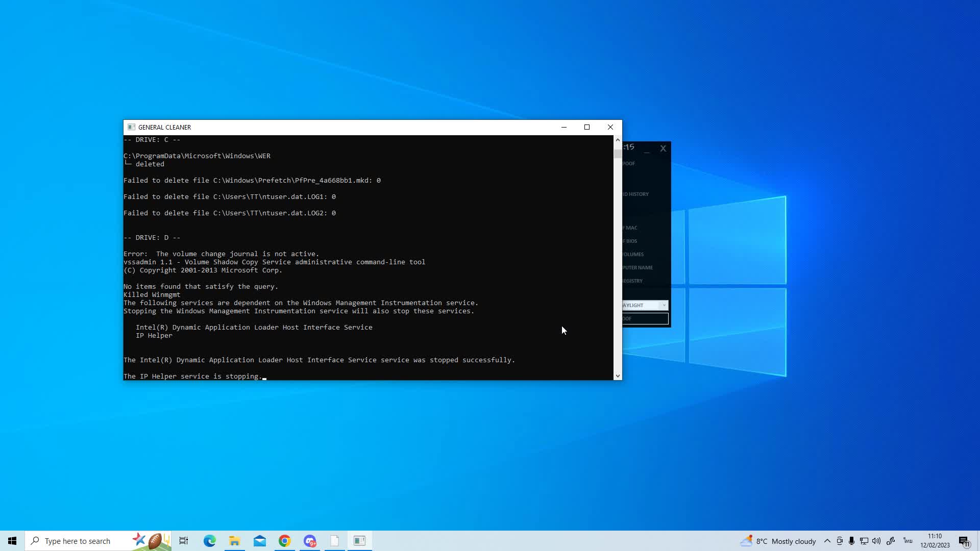Click the 'No items found that satisfy the query' line

pyautogui.click(x=201, y=287)
